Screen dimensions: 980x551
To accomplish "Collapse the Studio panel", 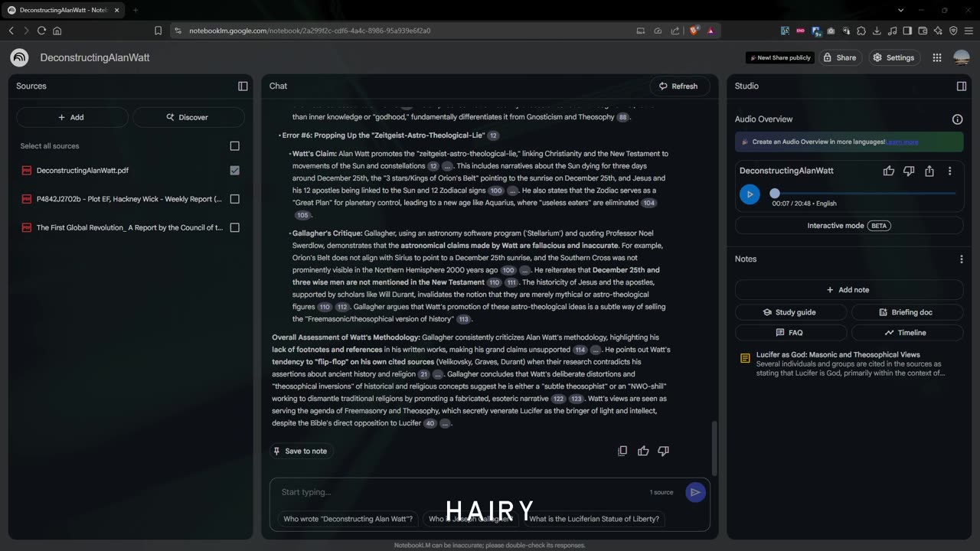I will (x=962, y=86).
